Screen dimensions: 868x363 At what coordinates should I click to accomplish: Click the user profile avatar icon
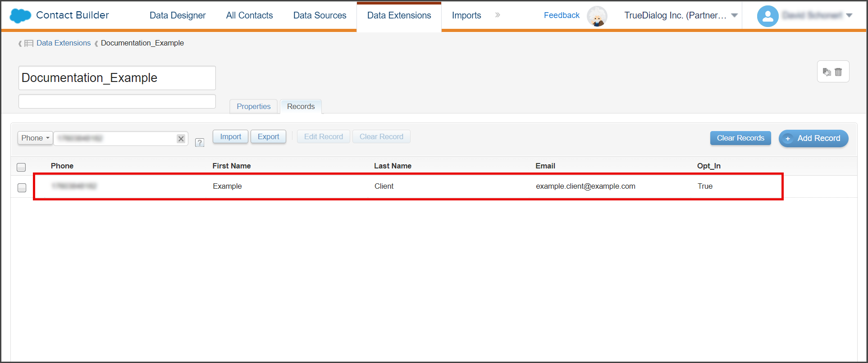tap(767, 16)
